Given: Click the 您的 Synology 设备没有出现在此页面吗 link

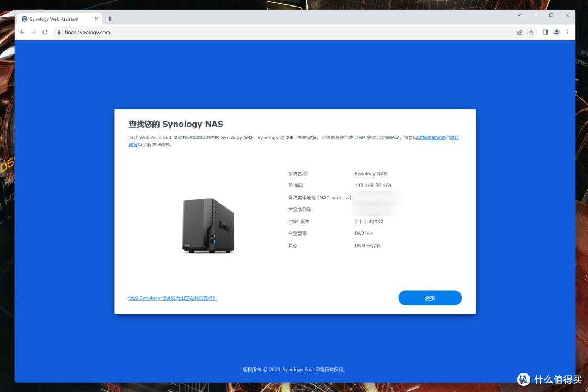Looking at the screenshot, I should (x=172, y=298).
